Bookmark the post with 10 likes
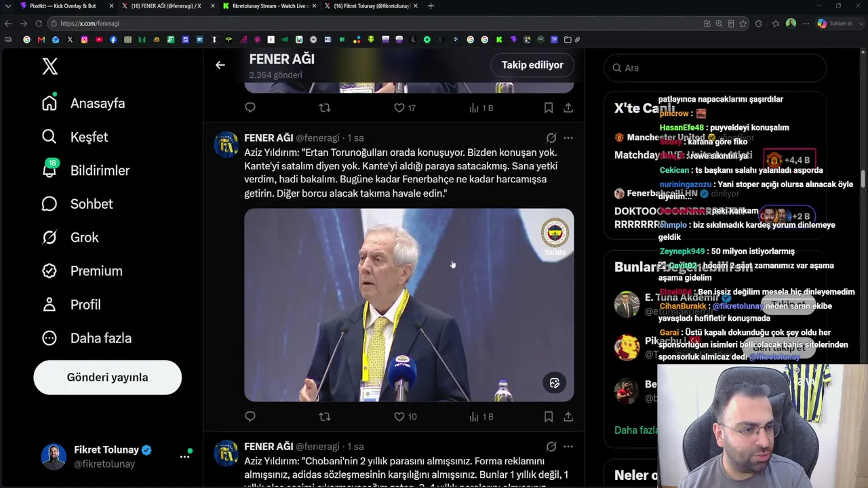The image size is (868, 488). [549, 417]
